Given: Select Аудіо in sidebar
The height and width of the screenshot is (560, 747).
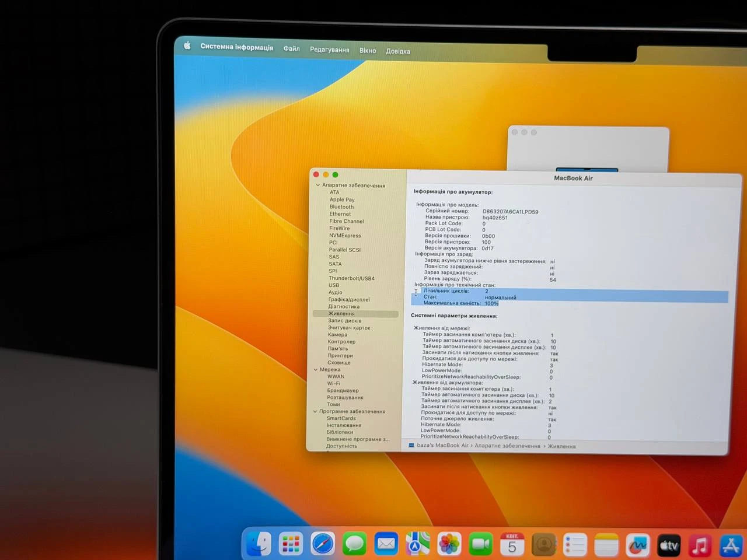Looking at the screenshot, I should (336, 292).
